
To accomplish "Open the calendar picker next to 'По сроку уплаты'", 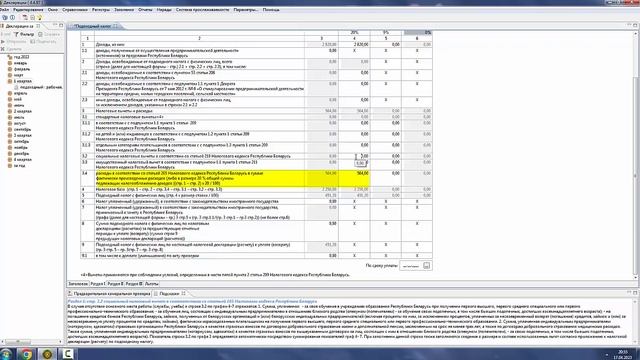I will (x=427, y=266).
